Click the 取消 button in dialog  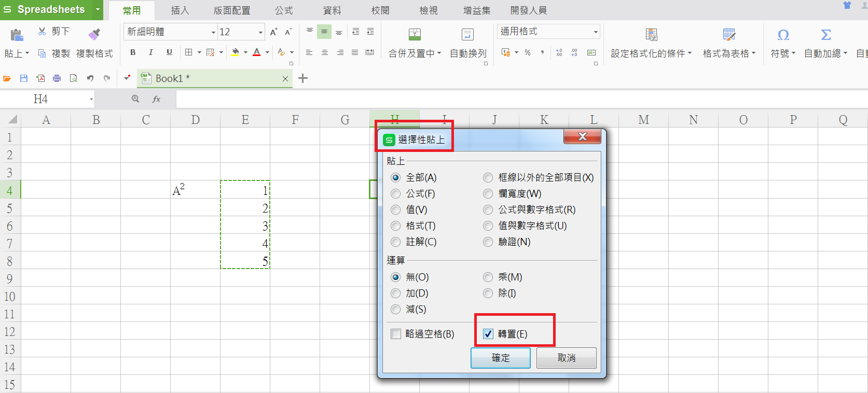tap(567, 358)
